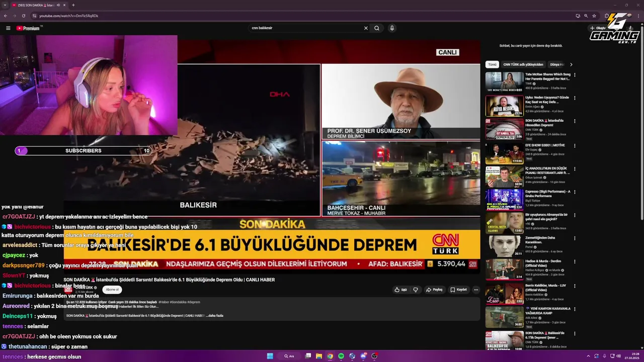Open Tate McRae Shares Which Song thumbnail
The height and width of the screenshot is (362, 644).
[504, 82]
